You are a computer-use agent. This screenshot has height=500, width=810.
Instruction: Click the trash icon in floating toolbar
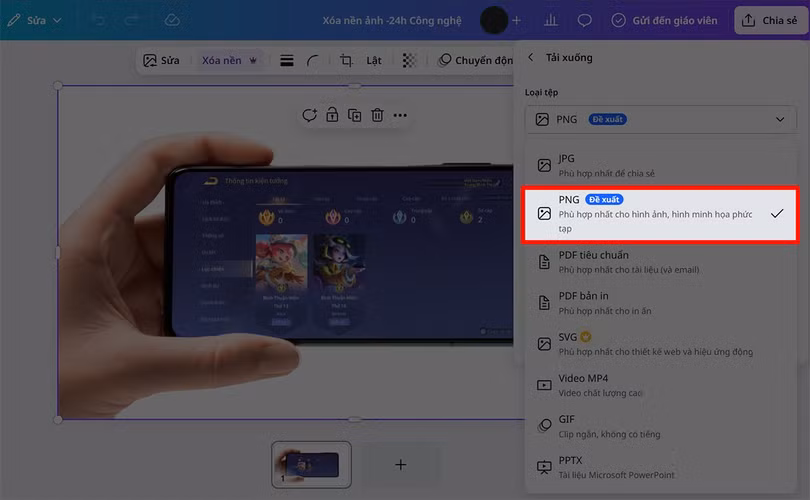pyautogui.click(x=377, y=115)
